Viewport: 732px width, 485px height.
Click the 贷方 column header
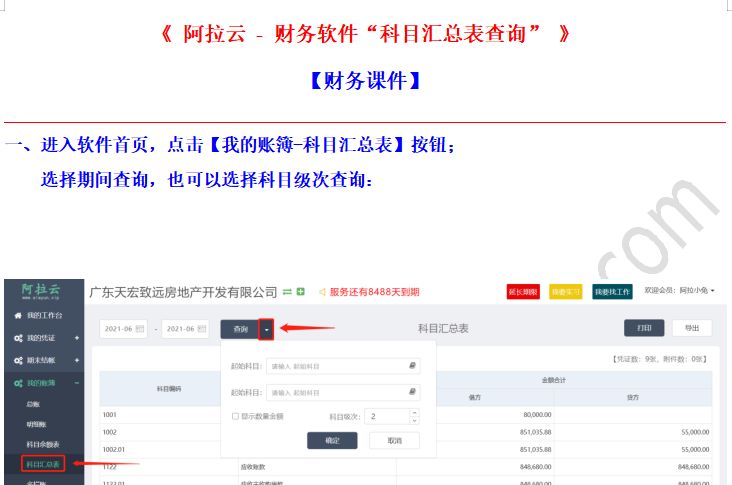[x=633, y=398]
